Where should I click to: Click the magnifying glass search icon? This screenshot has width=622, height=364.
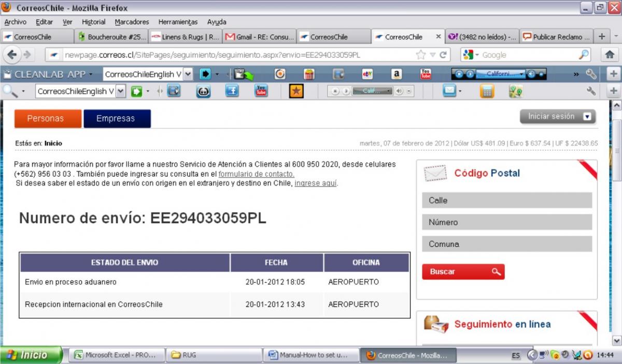(10, 92)
